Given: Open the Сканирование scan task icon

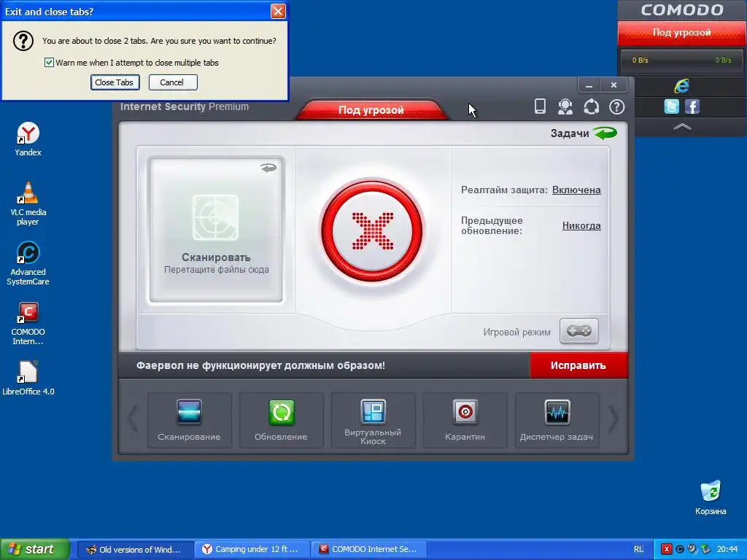Looking at the screenshot, I should click(189, 413).
